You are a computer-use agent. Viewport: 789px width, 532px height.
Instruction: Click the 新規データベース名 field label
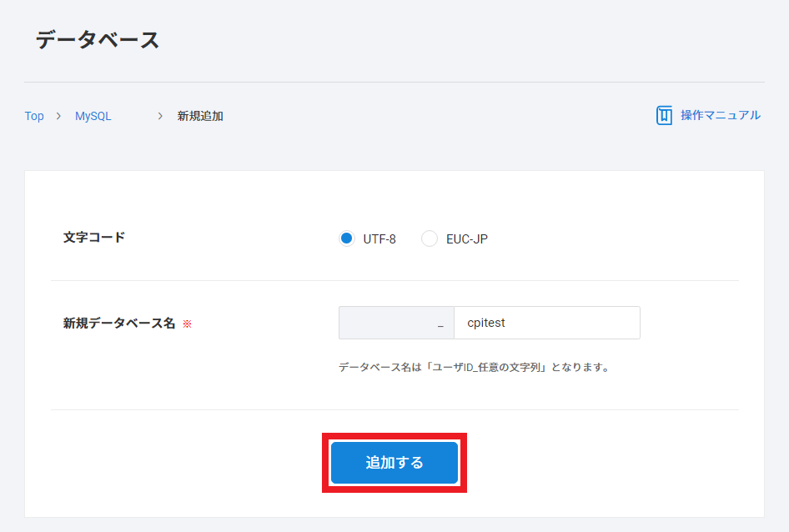pyautogui.click(x=119, y=324)
